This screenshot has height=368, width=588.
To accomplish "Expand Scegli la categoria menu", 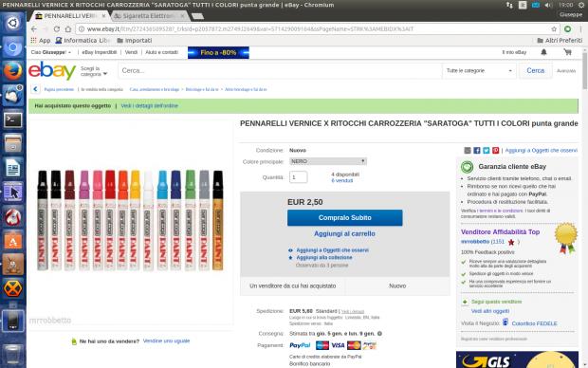I will (x=94, y=71).
